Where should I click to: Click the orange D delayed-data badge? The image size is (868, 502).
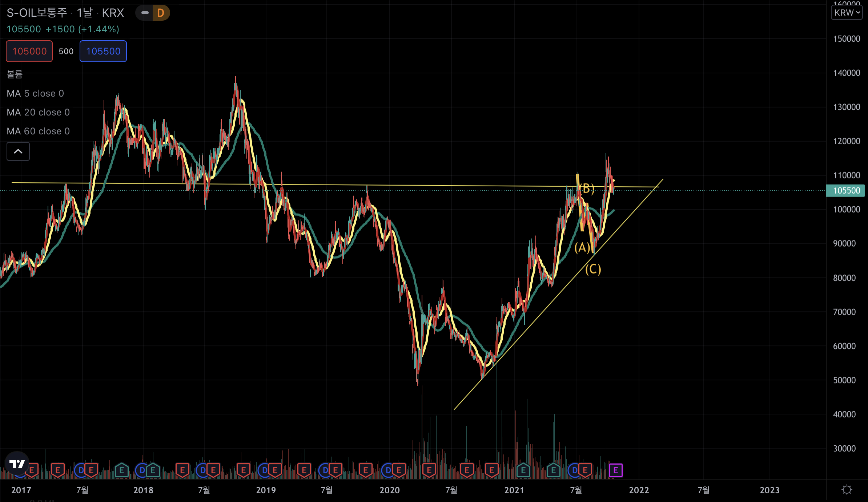(x=161, y=13)
